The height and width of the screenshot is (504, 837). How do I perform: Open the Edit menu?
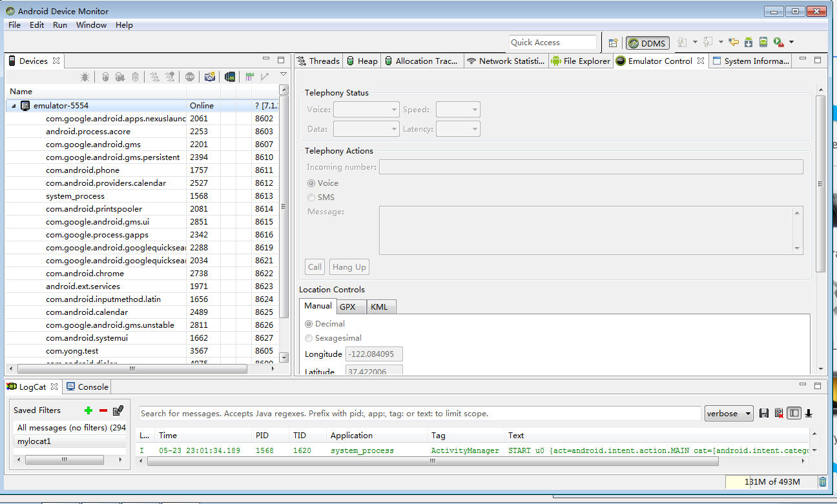[37, 25]
